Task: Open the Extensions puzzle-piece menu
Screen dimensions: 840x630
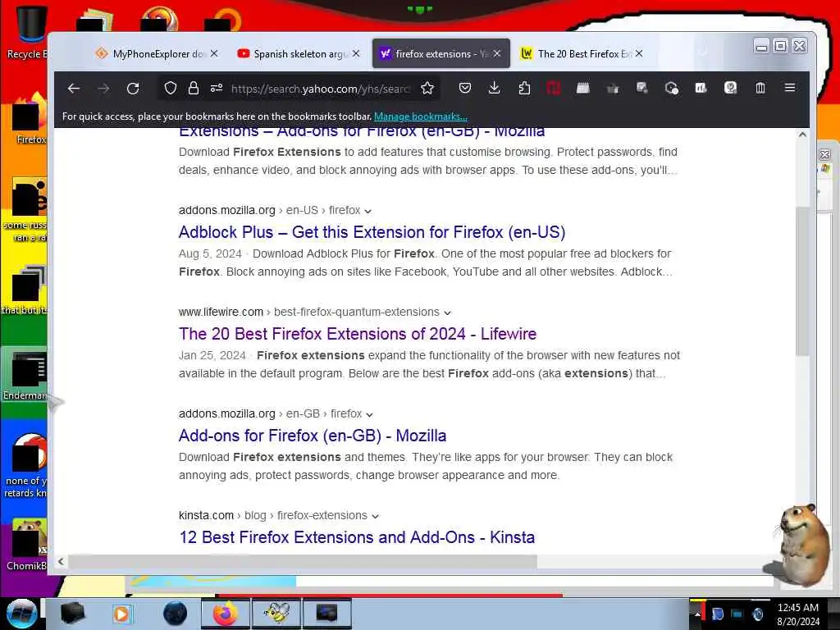Action: click(524, 88)
